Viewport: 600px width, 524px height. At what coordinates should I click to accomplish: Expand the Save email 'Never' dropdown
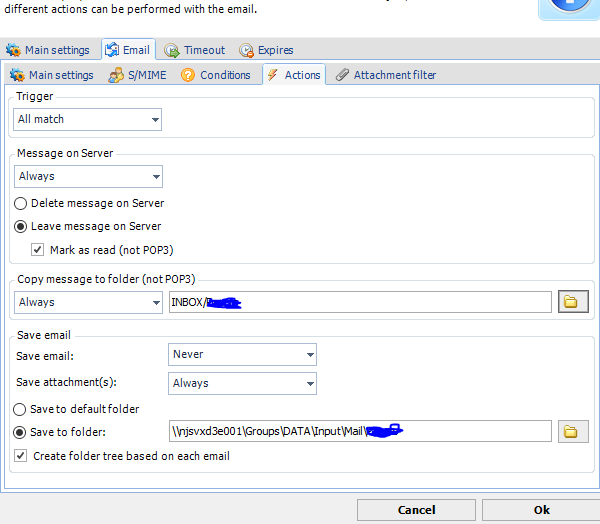pos(242,354)
